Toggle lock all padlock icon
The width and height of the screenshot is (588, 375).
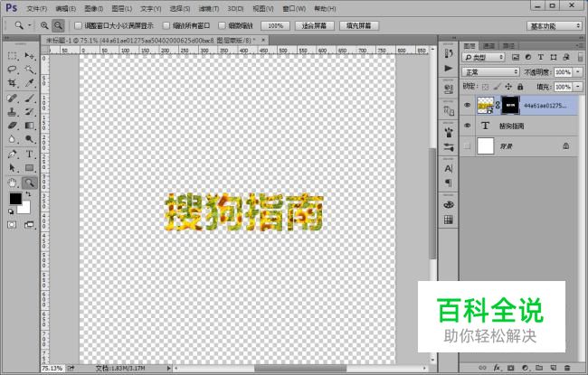[x=520, y=87]
